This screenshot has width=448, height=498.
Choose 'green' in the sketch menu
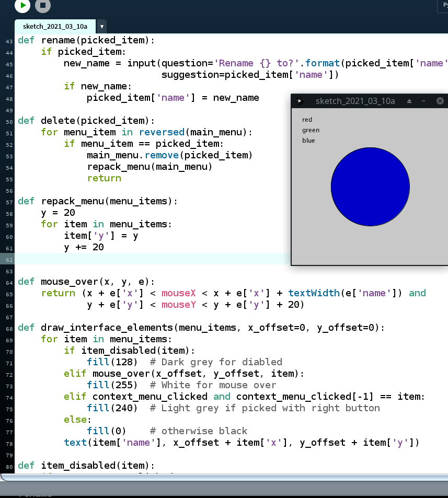tap(311, 130)
